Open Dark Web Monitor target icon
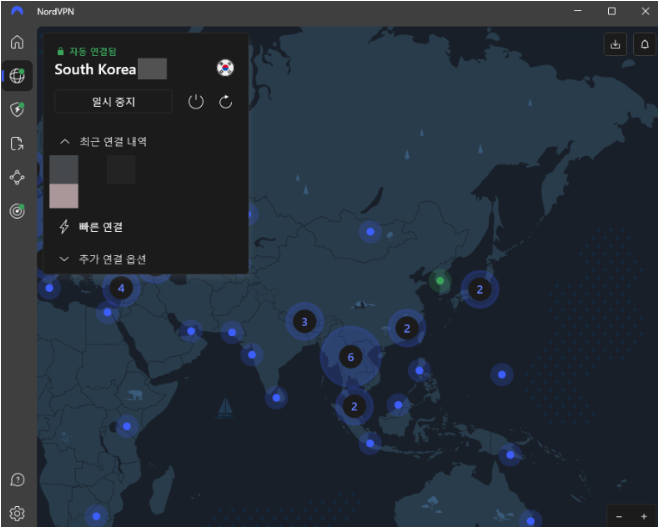659x527 pixels. (x=17, y=211)
